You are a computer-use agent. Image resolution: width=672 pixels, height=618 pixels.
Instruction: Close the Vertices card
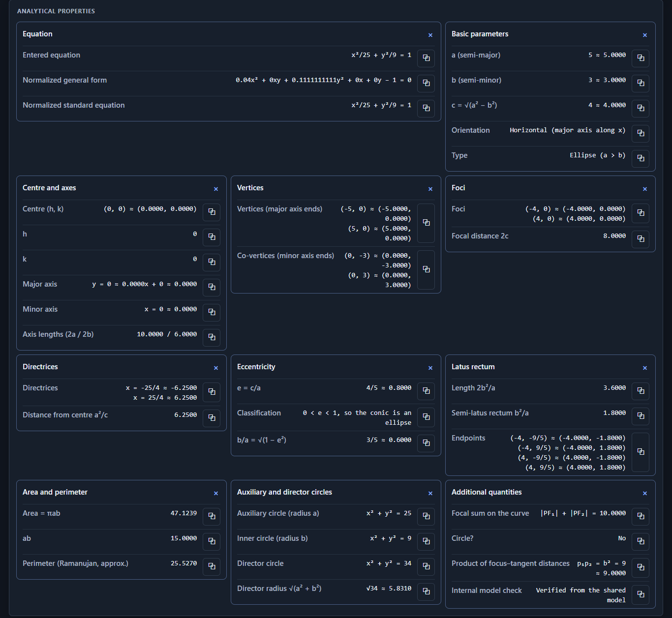430,189
